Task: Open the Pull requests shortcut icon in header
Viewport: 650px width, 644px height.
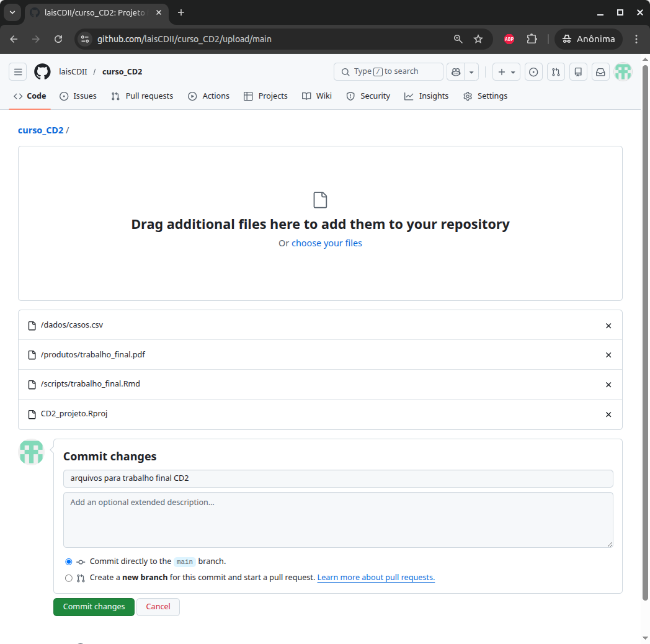Action: pyautogui.click(x=556, y=72)
